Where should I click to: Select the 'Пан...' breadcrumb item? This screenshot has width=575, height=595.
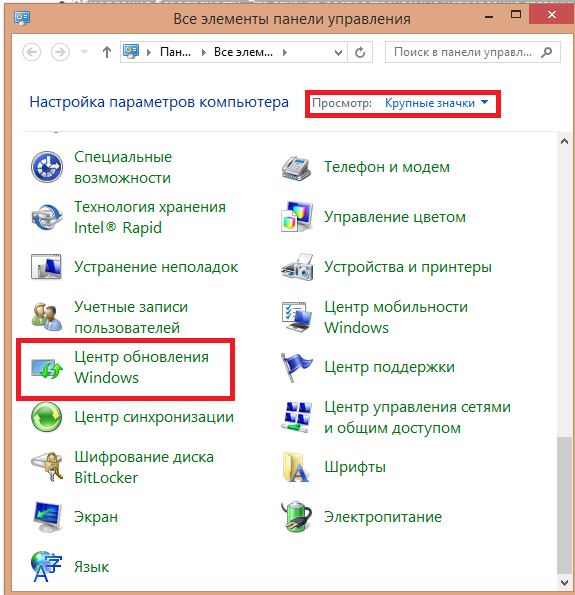pos(175,52)
